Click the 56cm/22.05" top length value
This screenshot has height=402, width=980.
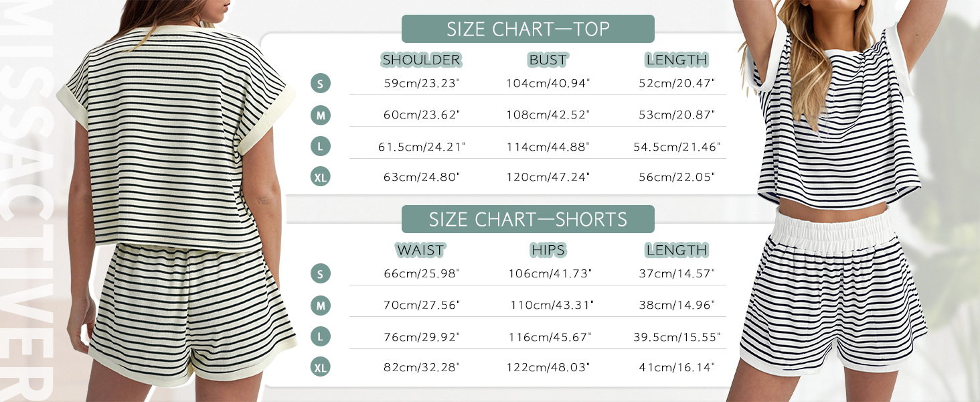tap(676, 177)
